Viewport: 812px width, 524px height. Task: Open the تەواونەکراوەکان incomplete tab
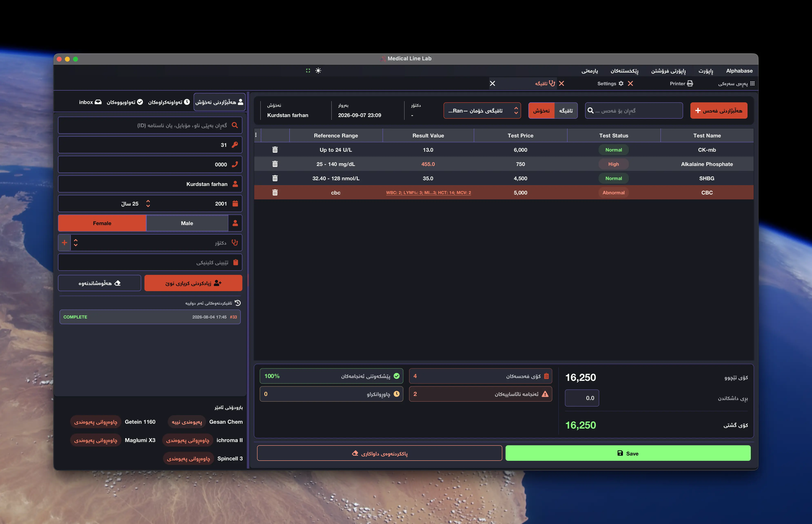tap(169, 102)
